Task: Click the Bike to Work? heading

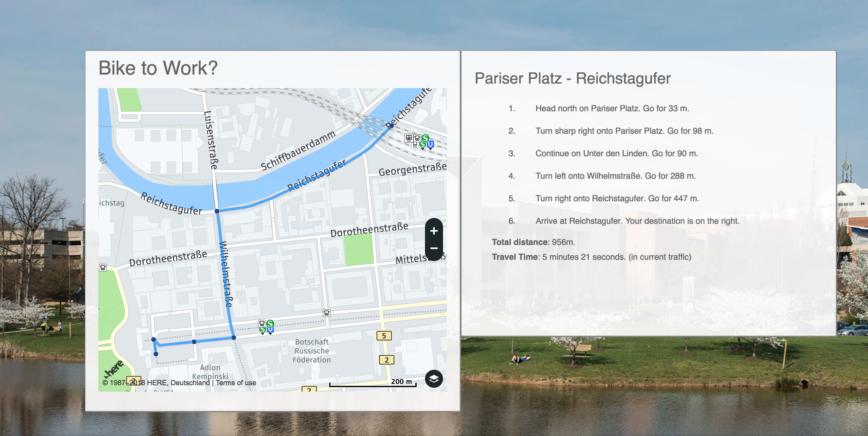Action: pyautogui.click(x=158, y=68)
